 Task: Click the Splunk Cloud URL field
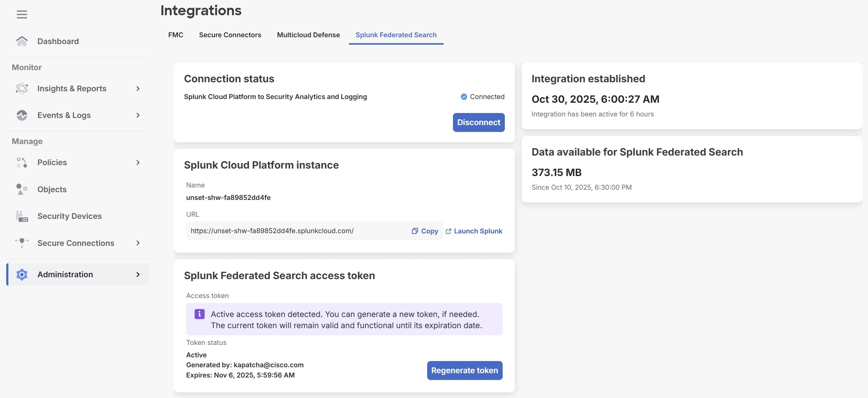(314, 231)
